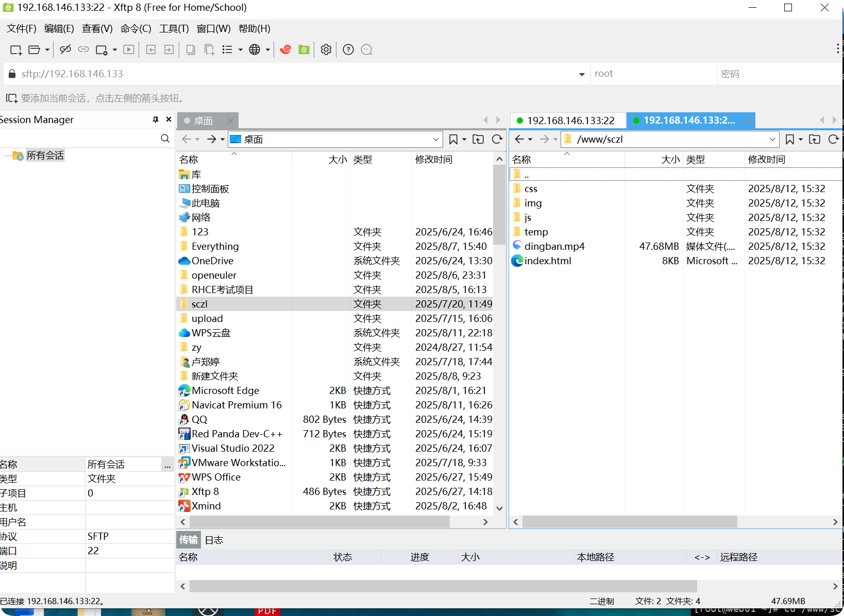The image size is (844, 616).
Task: Click the New Session toolbar icon
Action: [16, 50]
